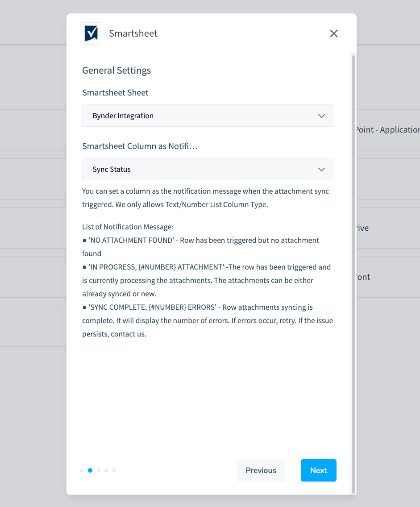Select the first pagination dot

click(82, 470)
